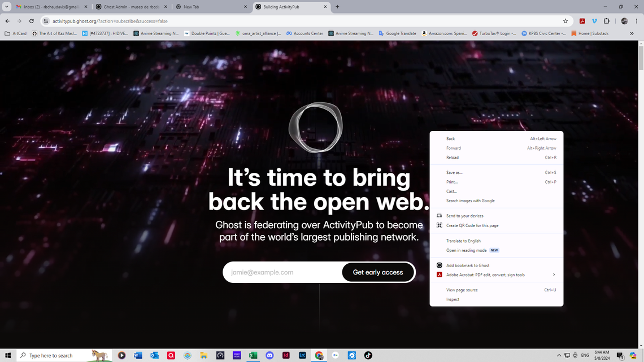Bookmark this tab using the star icon
The height and width of the screenshot is (362, 644).
[x=565, y=21]
